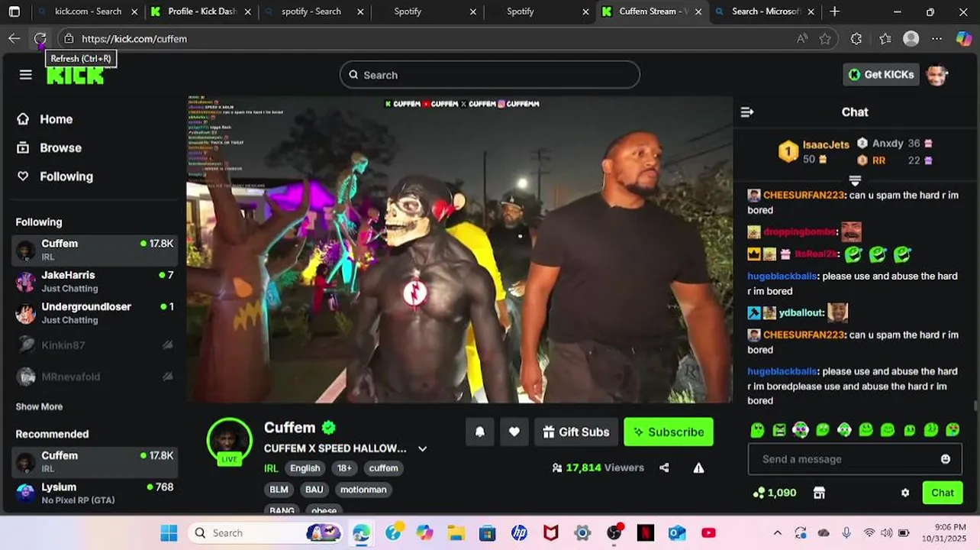980x550 pixels.
Task: Open Edge tab actions menu button
Action: click(15, 11)
